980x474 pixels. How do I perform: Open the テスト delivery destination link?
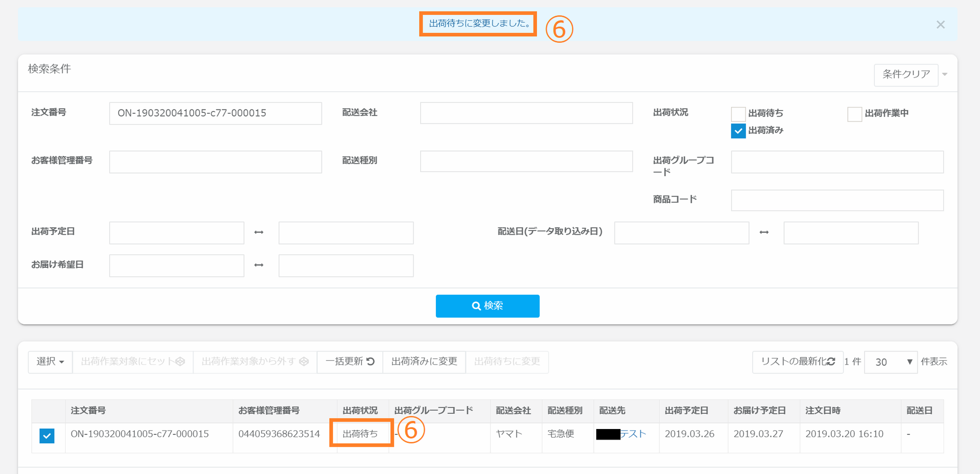click(x=633, y=434)
